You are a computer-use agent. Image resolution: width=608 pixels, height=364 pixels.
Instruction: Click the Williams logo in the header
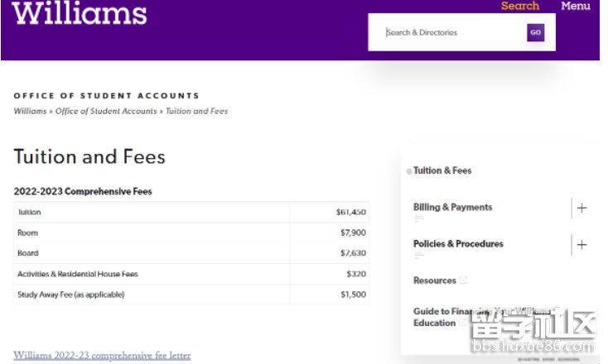[x=80, y=13]
